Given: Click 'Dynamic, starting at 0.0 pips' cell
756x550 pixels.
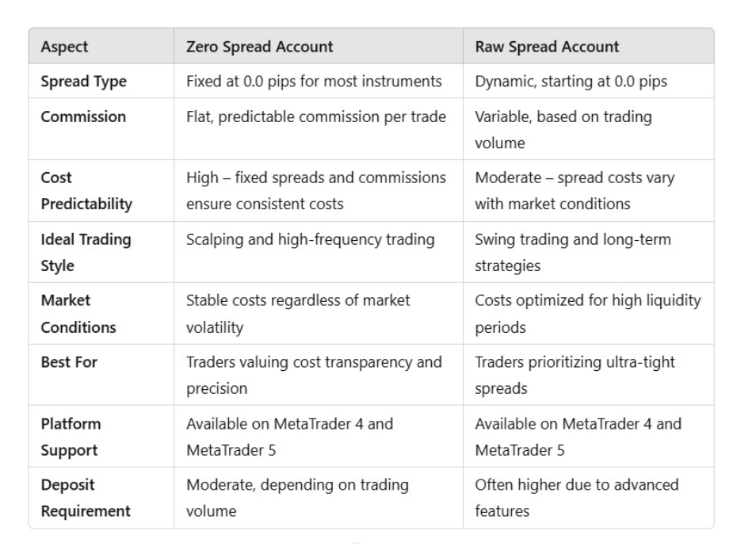Looking at the screenshot, I should pos(571,82).
